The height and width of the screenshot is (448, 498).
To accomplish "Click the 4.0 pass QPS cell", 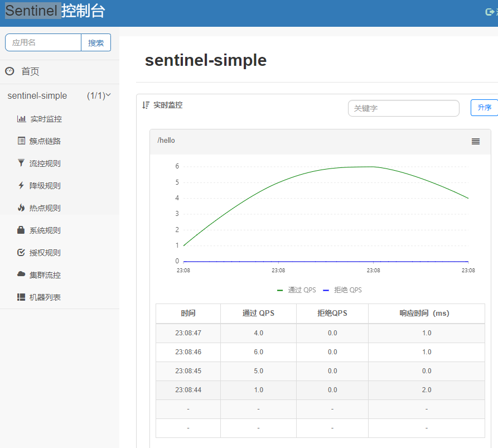I will click(258, 333).
